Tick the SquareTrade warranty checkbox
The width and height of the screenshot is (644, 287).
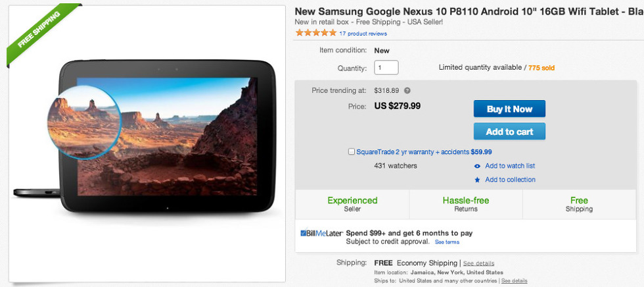pos(352,151)
